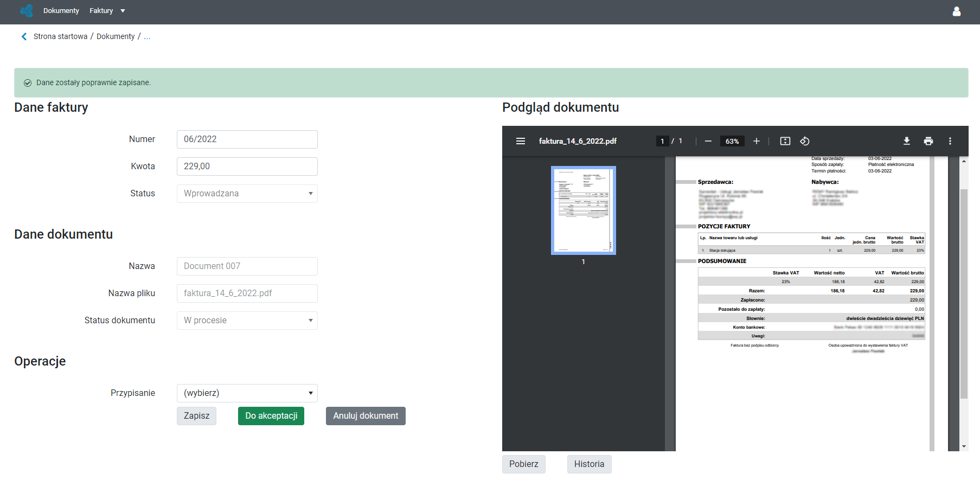Click the faktura_14_6_2022.pdf title text
The image size is (980, 480).
(578, 141)
